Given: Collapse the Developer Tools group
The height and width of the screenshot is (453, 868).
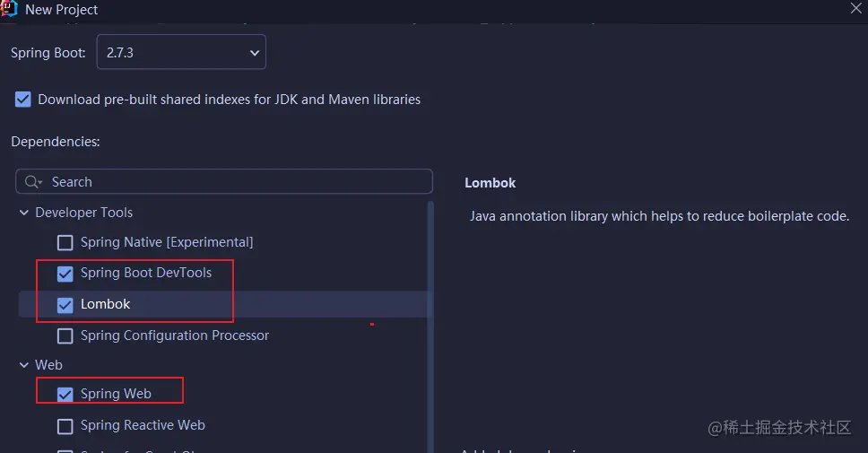Looking at the screenshot, I should tap(24, 213).
